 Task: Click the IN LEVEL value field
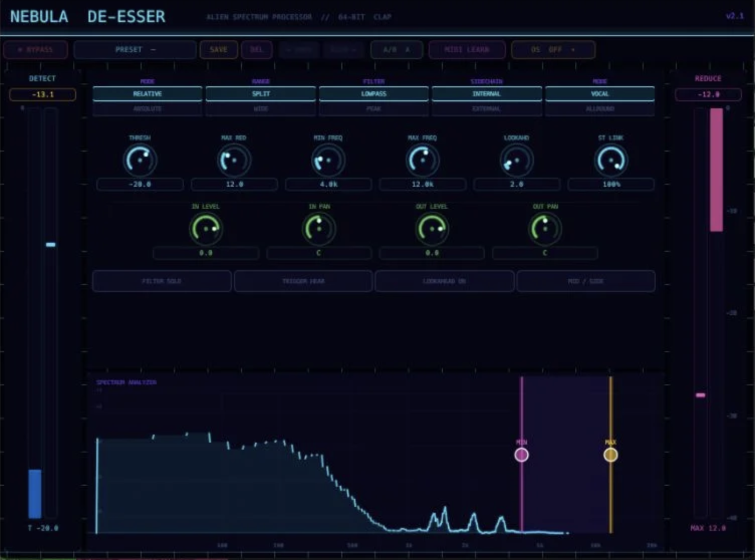pos(206,253)
